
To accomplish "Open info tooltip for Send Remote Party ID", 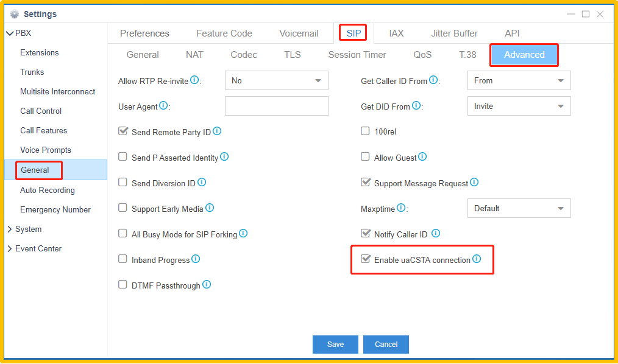I will coord(217,131).
